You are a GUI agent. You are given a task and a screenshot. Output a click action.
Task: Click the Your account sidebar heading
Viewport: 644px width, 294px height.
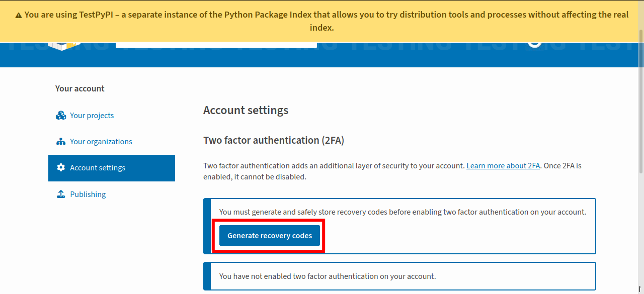tap(80, 88)
